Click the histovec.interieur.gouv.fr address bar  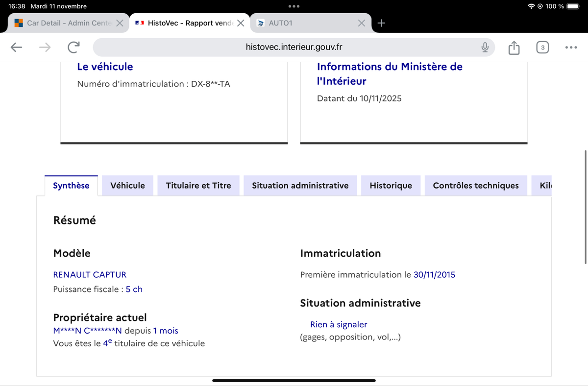(294, 47)
